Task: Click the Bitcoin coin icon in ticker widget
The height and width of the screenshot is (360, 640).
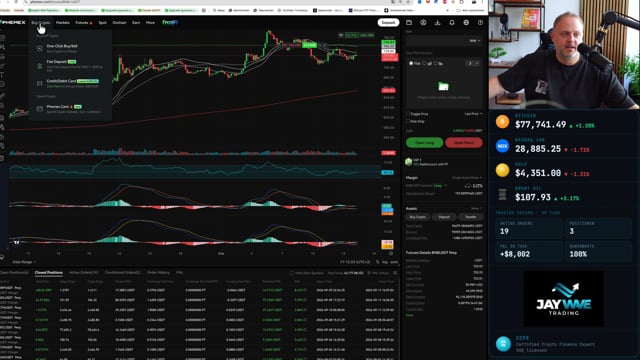Action: [502, 122]
